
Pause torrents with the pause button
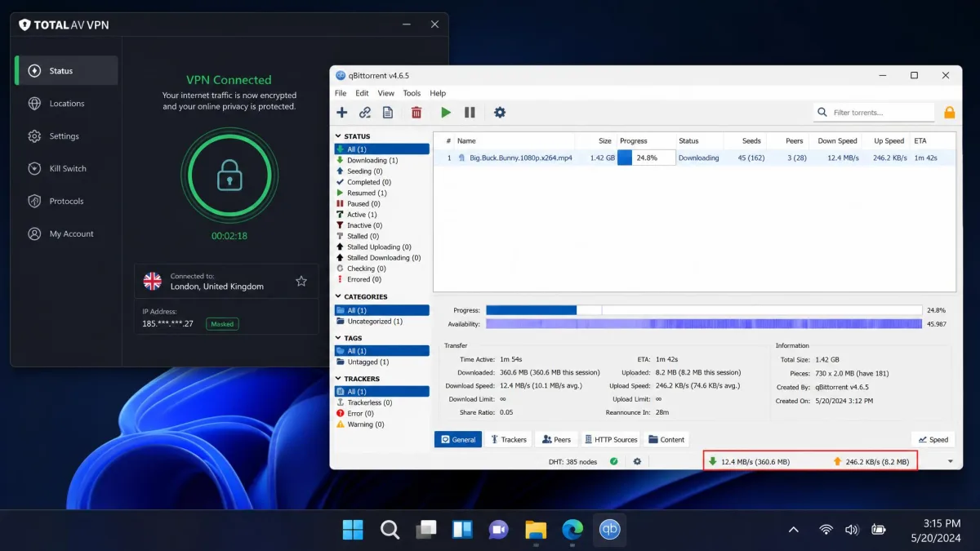(x=470, y=113)
